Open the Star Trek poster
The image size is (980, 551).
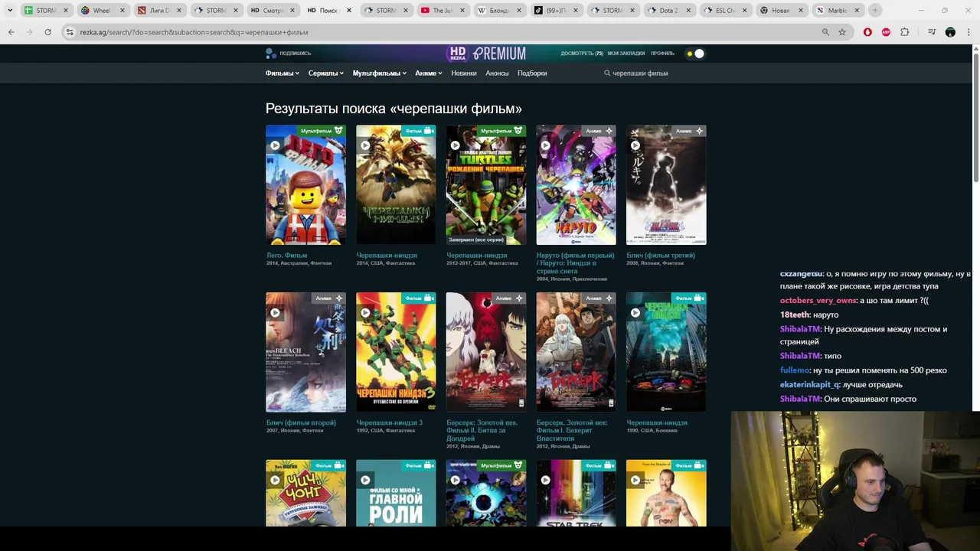pos(576,493)
